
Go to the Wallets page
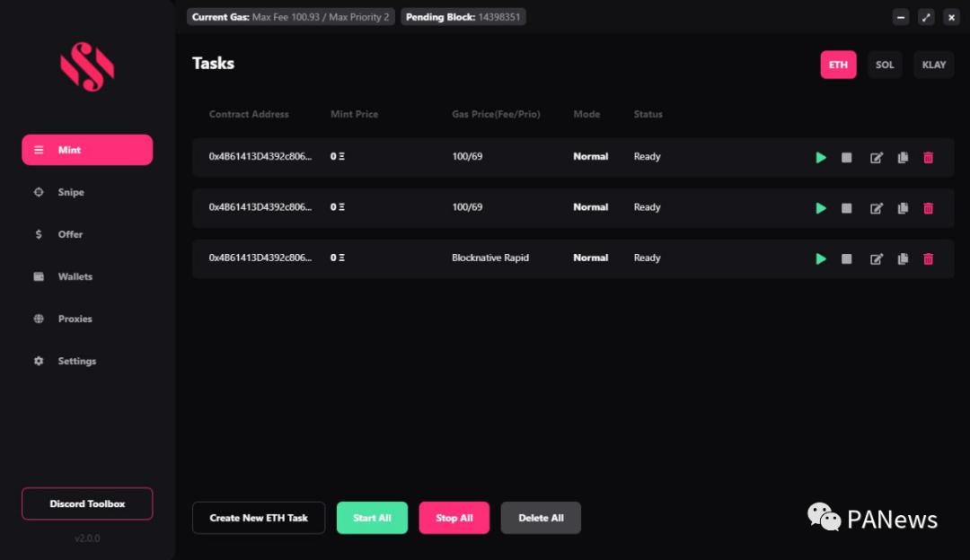75,276
